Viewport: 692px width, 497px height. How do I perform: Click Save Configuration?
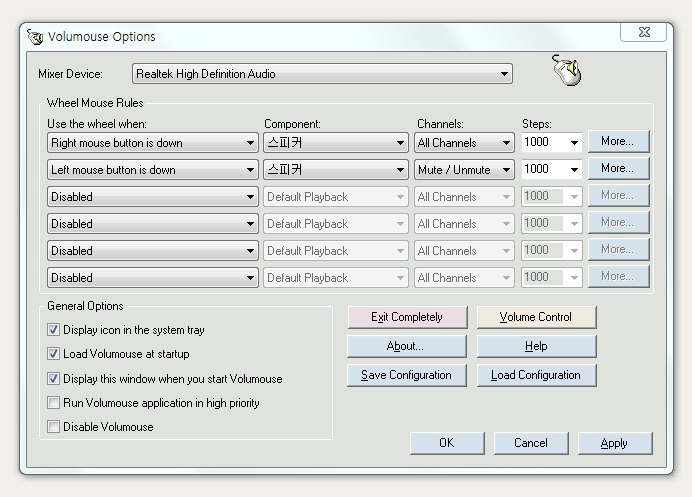coord(407,375)
